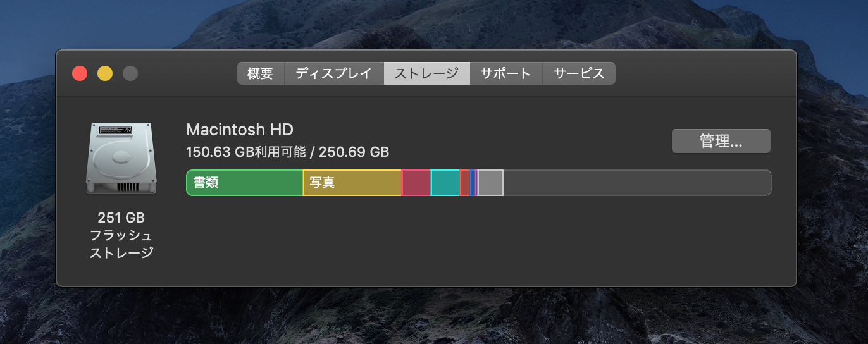Image resolution: width=868 pixels, height=344 pixels.
Task: Click the 251 GB フラッシュストレージ label
Action: click(x=121, y=235)
